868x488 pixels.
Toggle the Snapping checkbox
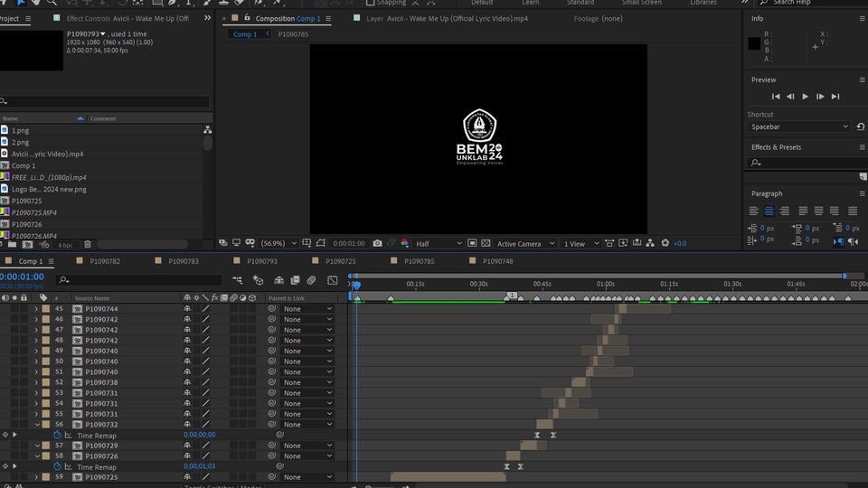372,3
